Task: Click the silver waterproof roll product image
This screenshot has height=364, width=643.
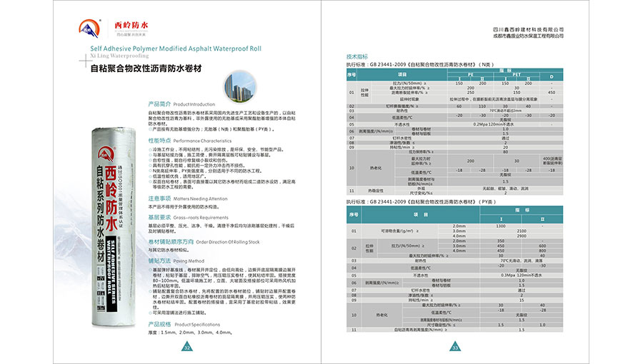Action: click(114, 227)
